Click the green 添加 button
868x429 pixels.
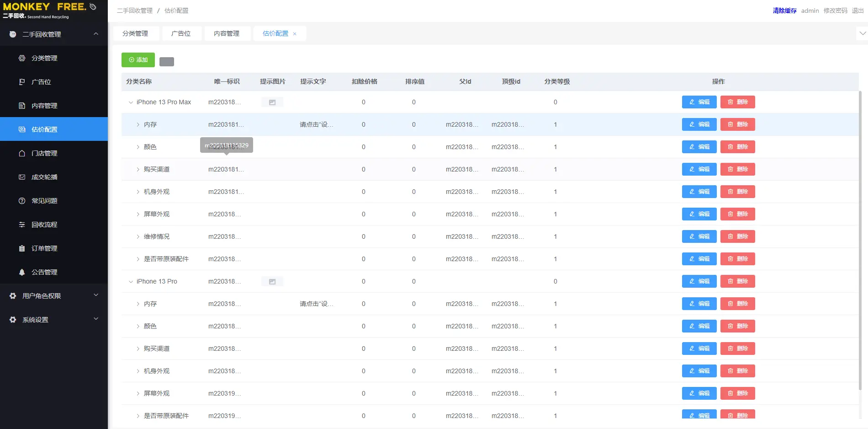click(x=138, y=60)
